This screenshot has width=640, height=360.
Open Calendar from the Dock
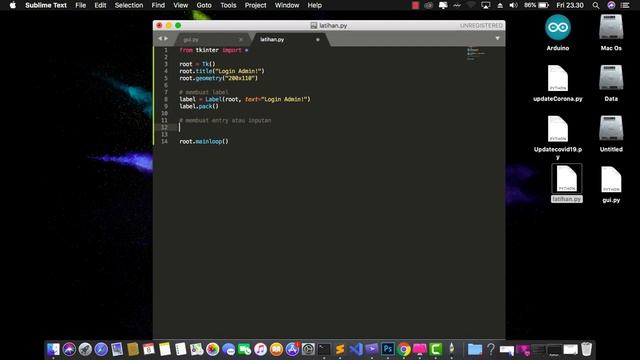coord(149,349)
